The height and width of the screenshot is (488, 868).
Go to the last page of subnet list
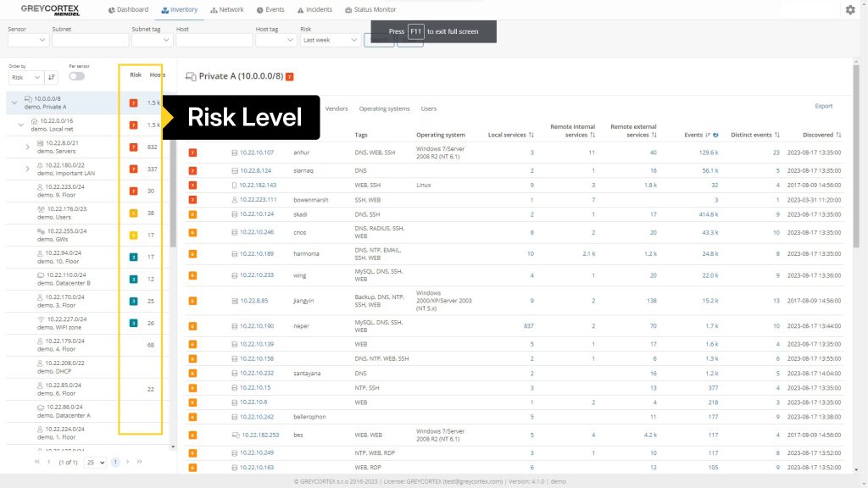(x=139, y=463)
